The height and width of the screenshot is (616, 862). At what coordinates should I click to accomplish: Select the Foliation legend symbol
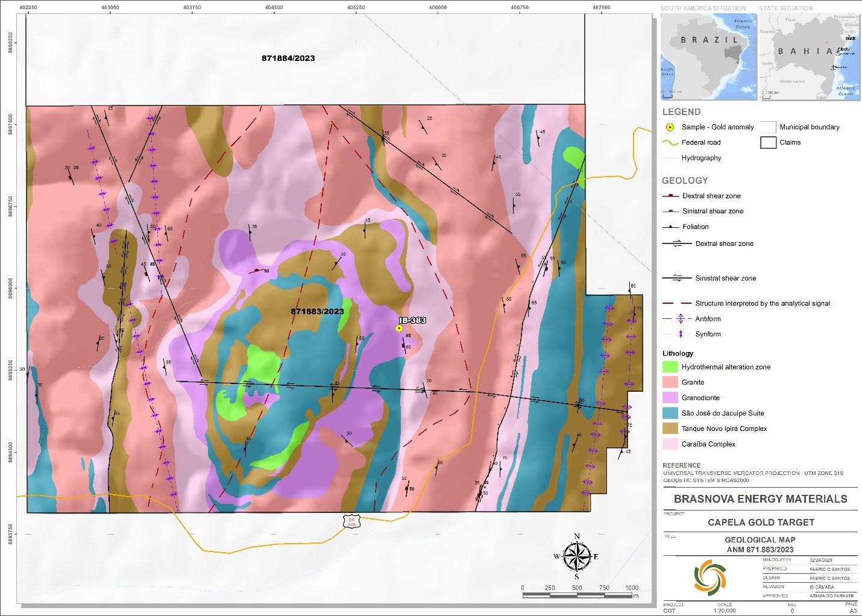click(x=671, y=227)
